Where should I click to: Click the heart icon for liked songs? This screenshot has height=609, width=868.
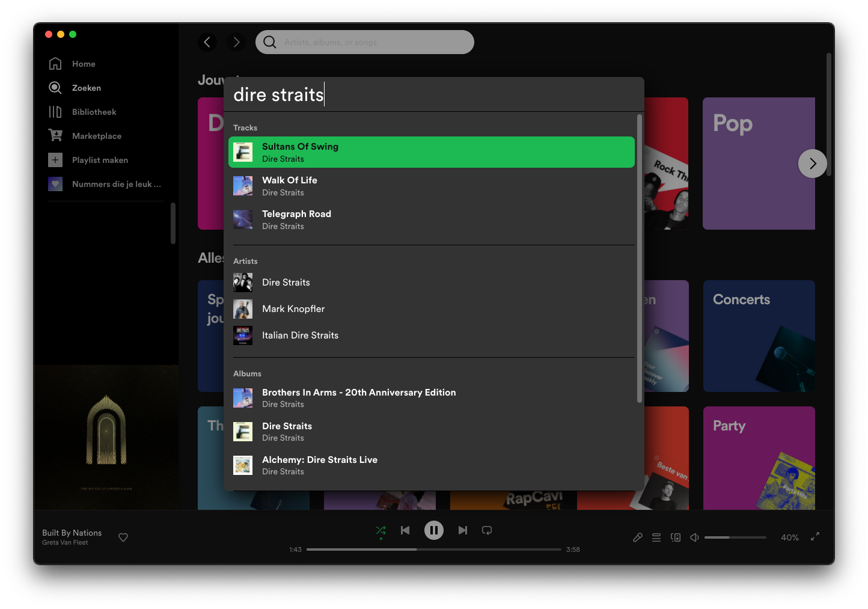(x=55, y=184)
